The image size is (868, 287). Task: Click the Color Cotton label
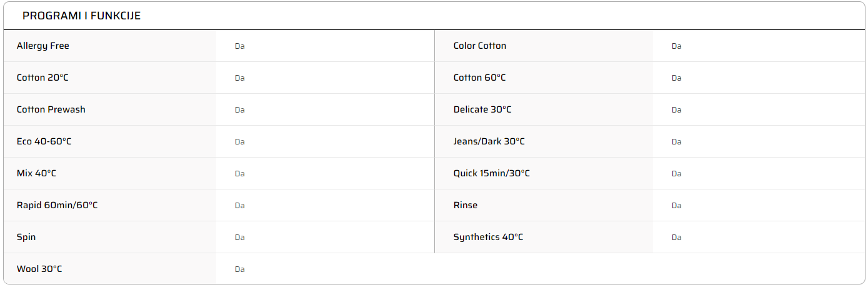coord(480,46)
